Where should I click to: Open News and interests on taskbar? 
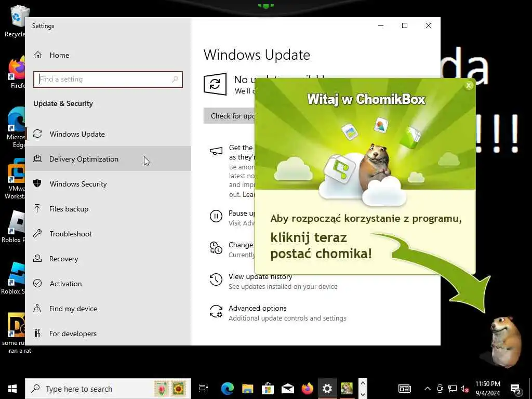404,389
